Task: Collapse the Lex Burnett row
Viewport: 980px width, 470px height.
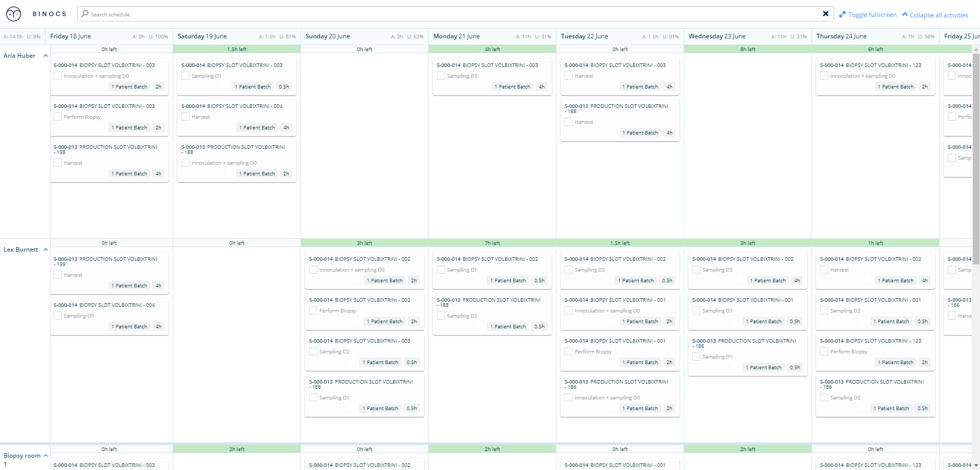Action: [x=45, y=250]
